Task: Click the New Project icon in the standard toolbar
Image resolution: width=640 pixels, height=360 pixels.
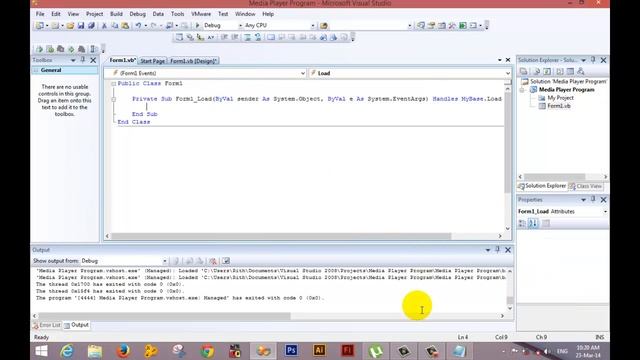Action: [x=40, y=26]
